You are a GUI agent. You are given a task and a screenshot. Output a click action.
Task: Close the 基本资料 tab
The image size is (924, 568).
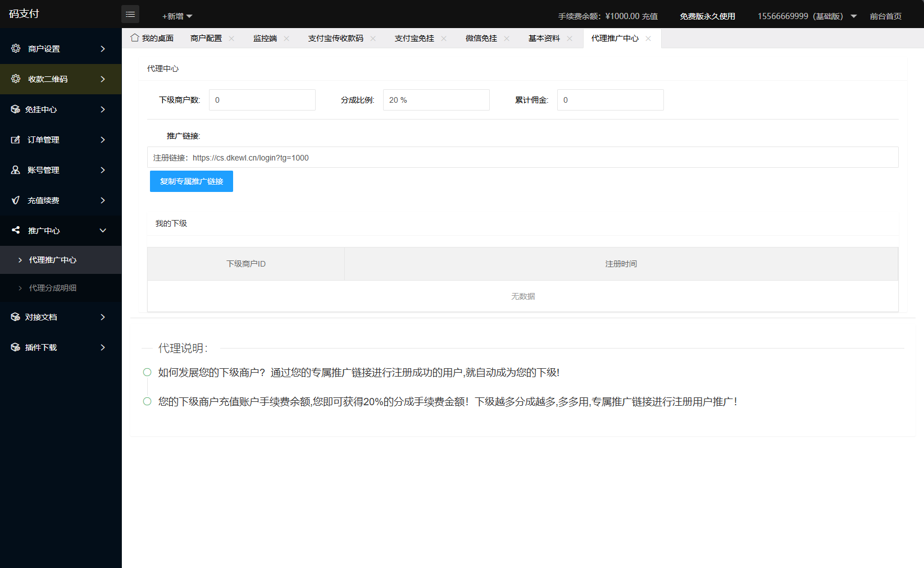[x=570, y=38]
